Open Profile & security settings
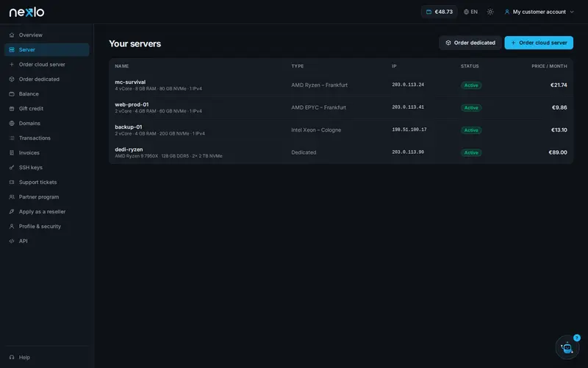 click(47, 227)
